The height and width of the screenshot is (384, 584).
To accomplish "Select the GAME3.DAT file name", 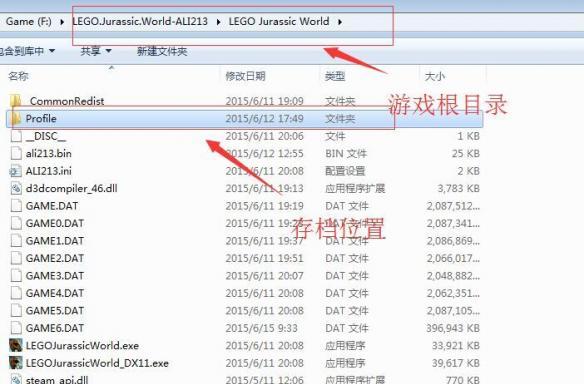I will (x=55, y=276).
